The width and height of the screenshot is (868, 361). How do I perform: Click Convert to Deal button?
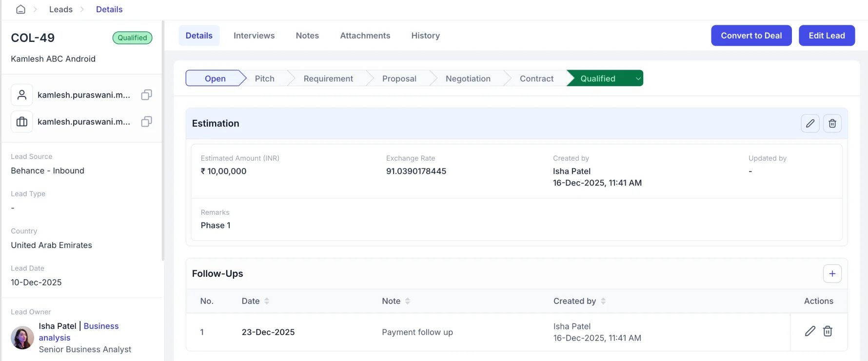(x=751, y=36)
